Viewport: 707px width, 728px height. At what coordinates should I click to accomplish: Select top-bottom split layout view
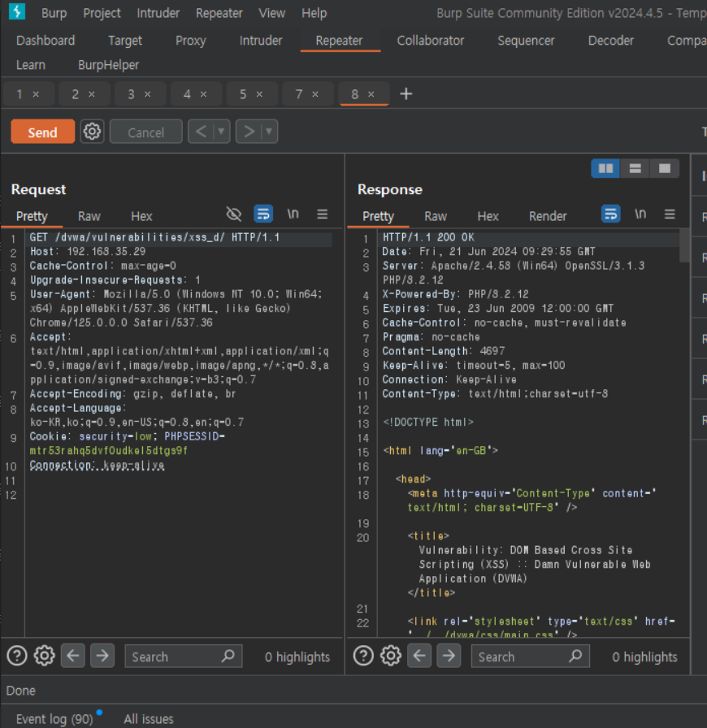tap(635, 168)
